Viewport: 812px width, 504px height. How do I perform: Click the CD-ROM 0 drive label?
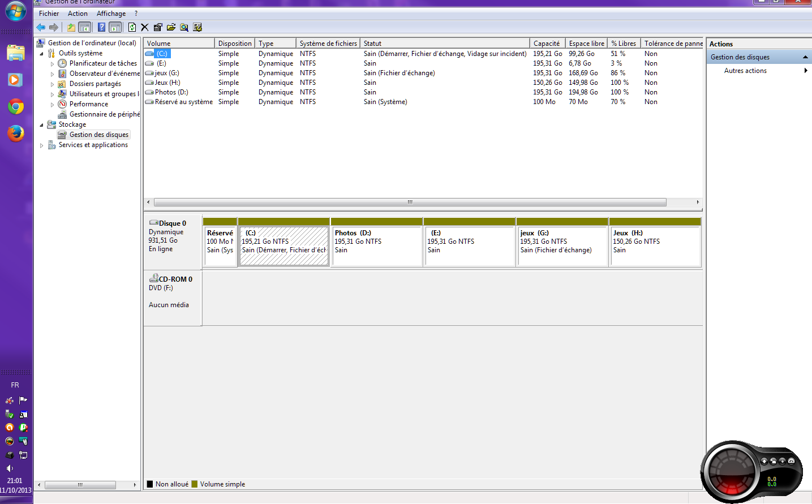click(175, 279)
